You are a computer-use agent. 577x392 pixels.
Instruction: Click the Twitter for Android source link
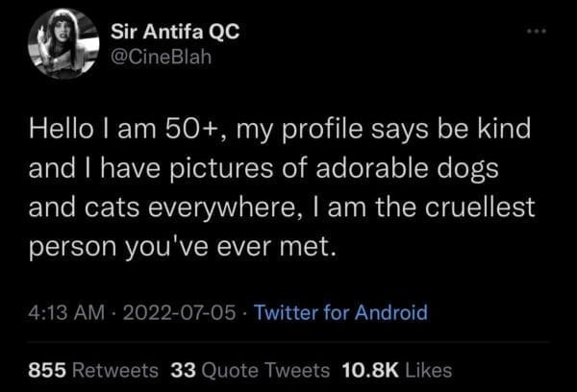pos(338,312)
